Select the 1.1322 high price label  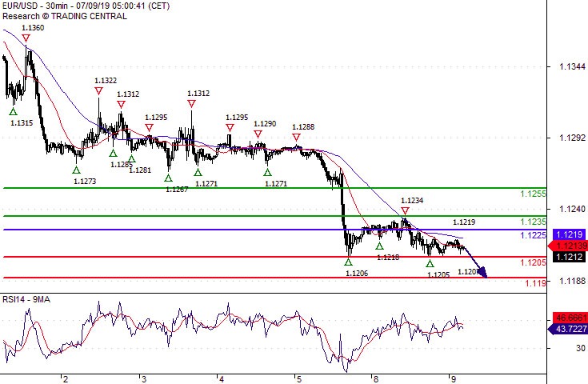click(106, 81)
